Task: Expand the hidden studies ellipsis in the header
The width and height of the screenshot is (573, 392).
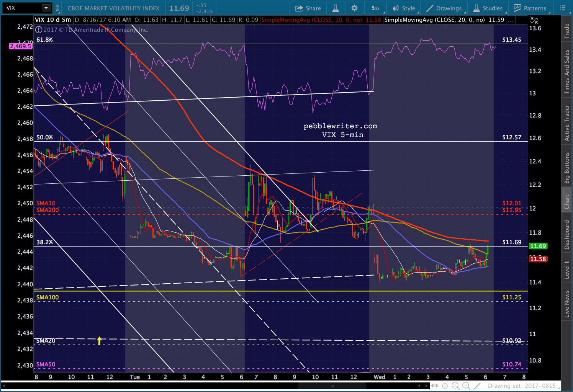Action: click(511, 20)
